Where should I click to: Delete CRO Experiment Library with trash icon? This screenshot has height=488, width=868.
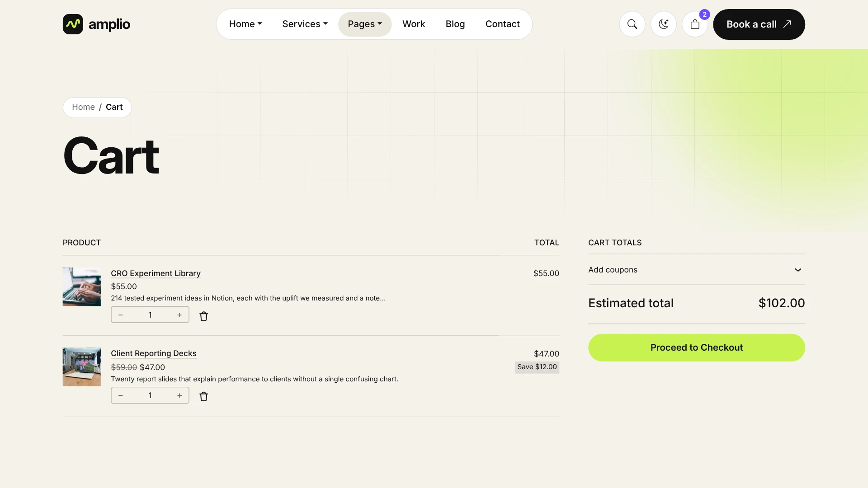[204, 316]
